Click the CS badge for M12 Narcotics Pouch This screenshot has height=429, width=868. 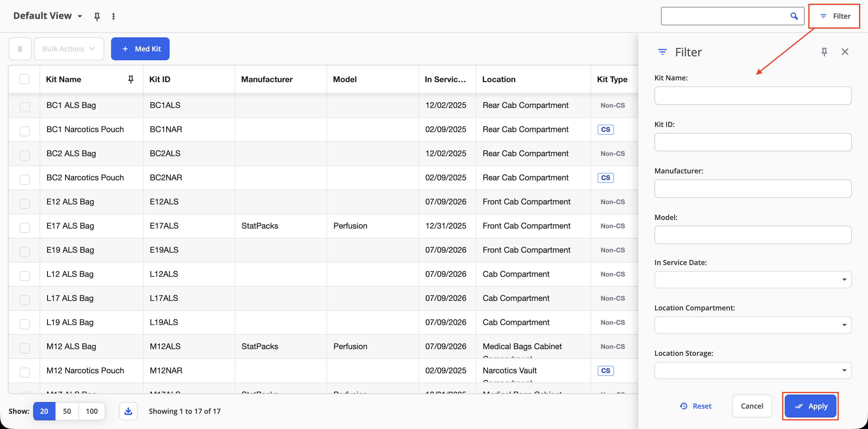pos(606,371)
